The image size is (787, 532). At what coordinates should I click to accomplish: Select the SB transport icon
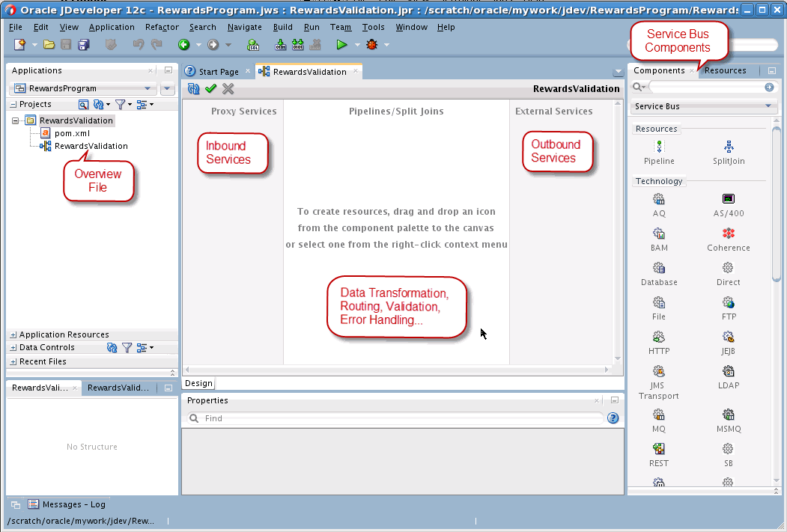[x=728, y=449]
